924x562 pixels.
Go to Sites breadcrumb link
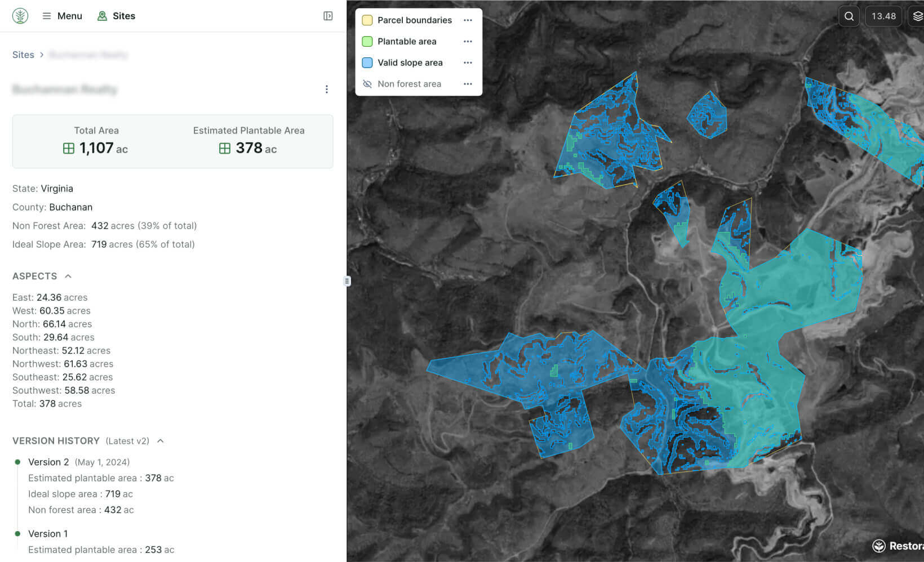coord(23,55)
